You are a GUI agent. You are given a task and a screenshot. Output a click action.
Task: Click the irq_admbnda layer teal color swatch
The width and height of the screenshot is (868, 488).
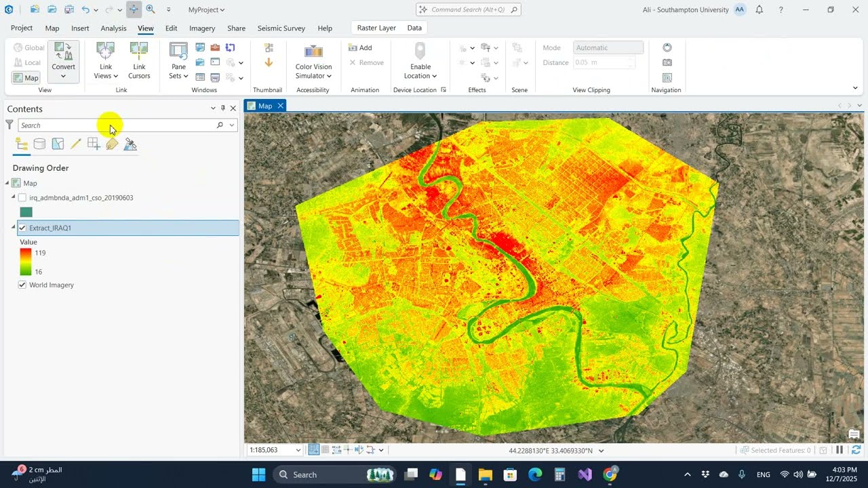(x=26, y=212)
